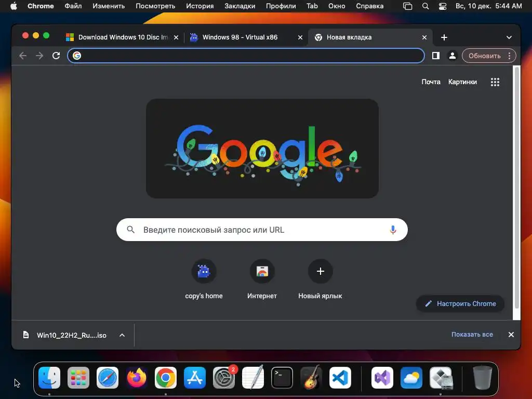
Task: Expand the Win10 ISO download options chevron
Action: 122,335
